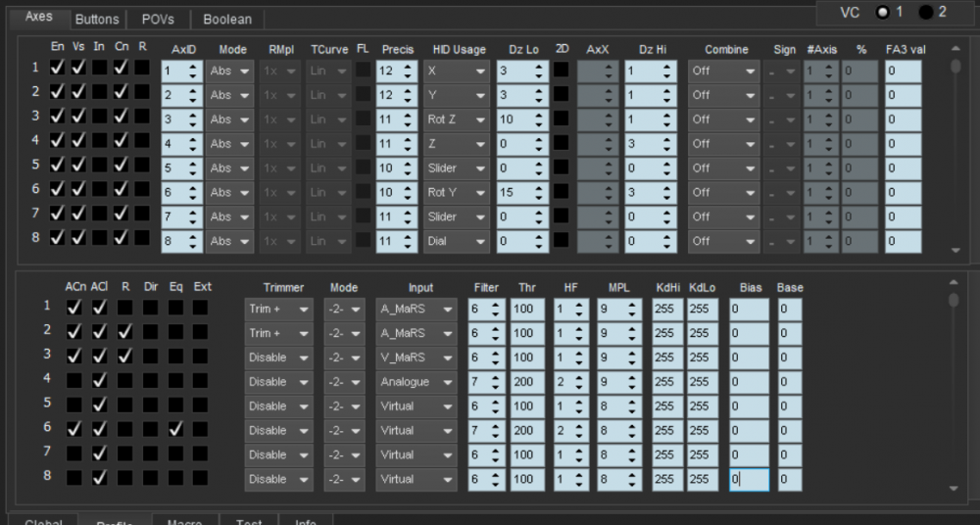980x525 pixels.
Task: Open HID Usage dropdown showing Rot Z
Action: [x=456, y=119]
